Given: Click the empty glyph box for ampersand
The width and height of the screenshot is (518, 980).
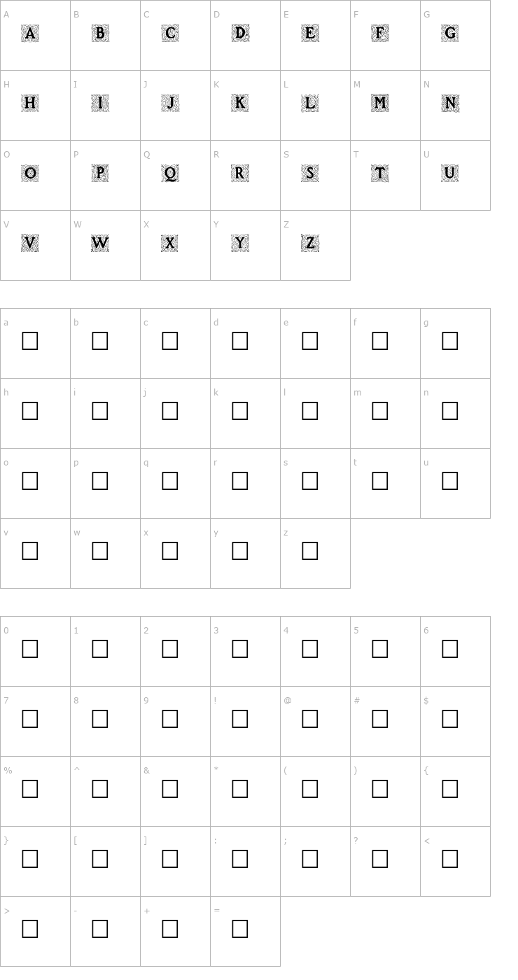Looking at the screenshot, I should coord(170,789).
